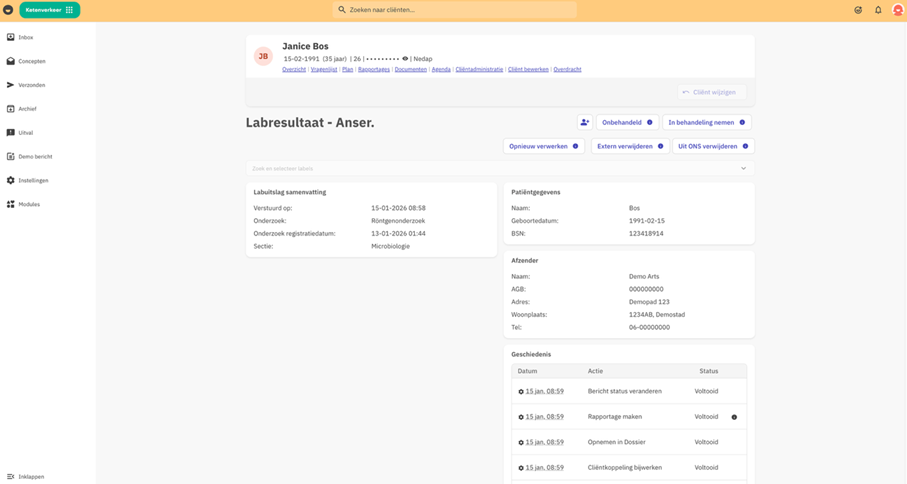Click Uit ONS verwijderen button
The image size is (907, 484).
(713, 146)
